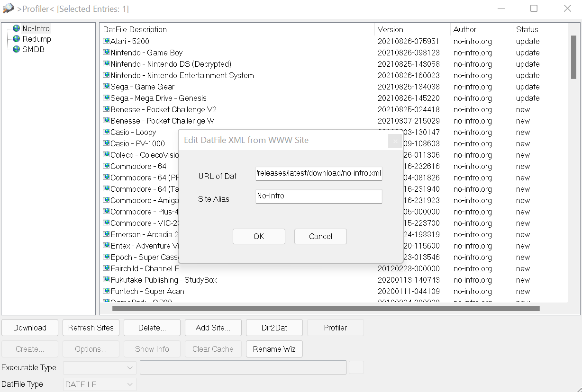Viewport: 582px width, 392px height.
Task: Click icon beside Nintendo DS (Decrypted) entry
Action: click(x=107, y=63)
